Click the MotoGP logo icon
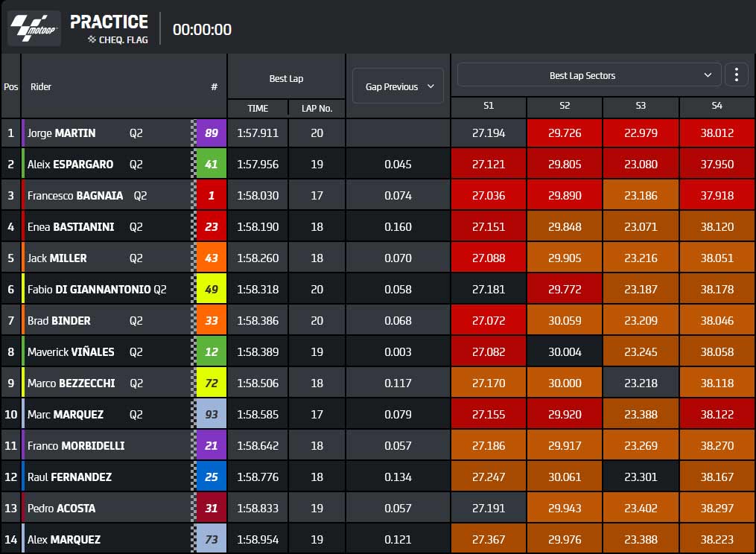Viewport: 756px width, 554px height. [34, 28]
